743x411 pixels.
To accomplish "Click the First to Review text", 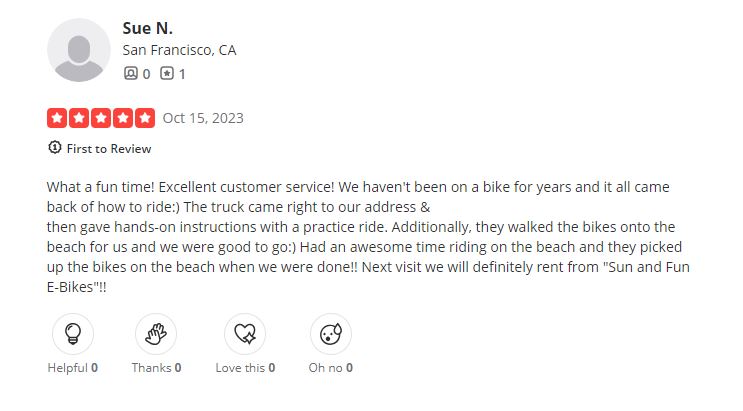I will [x=109, y=149].
